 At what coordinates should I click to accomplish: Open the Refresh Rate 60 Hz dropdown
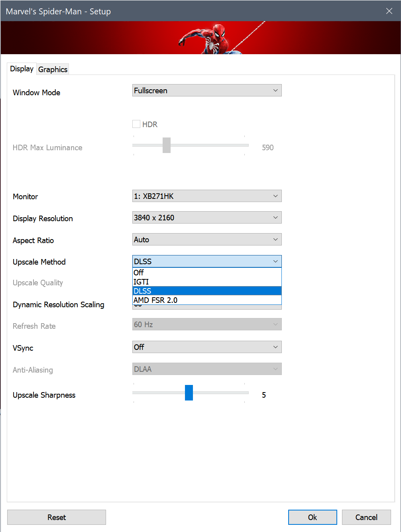(207, 324)
